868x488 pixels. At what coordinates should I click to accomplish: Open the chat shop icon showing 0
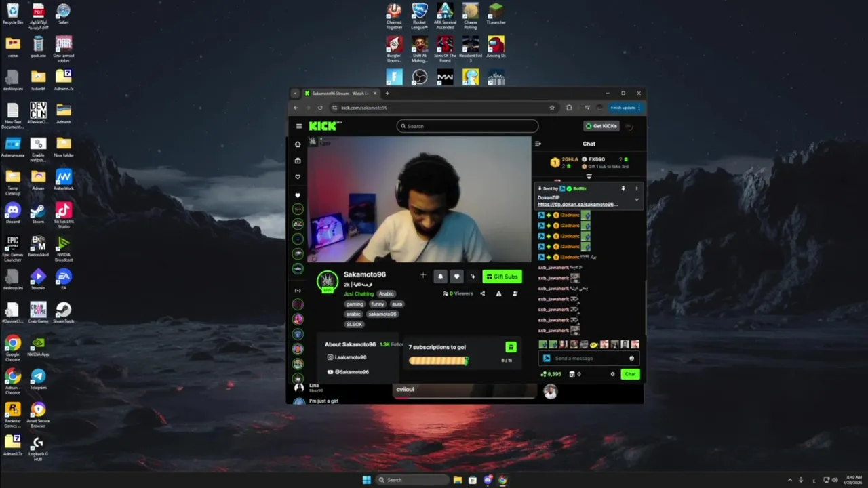[x=574, y=374]
